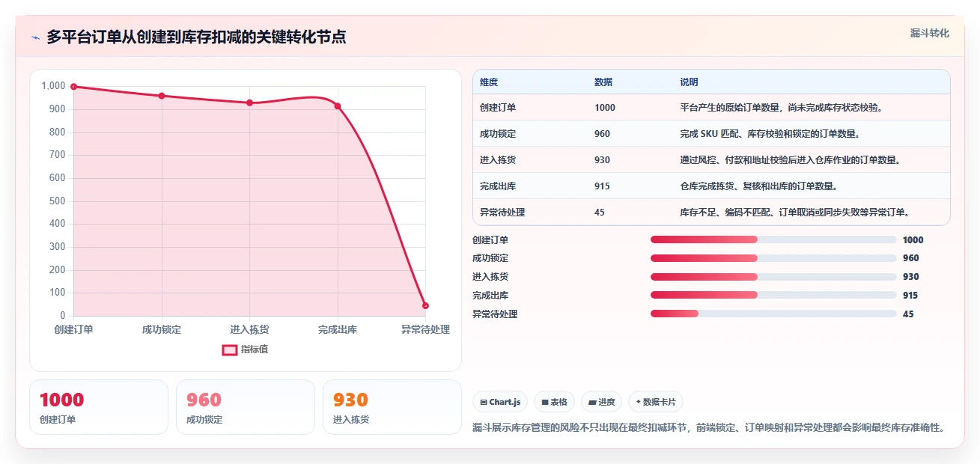
Task: Open the 1000 创建订单 data card
Action: [99, 407]
